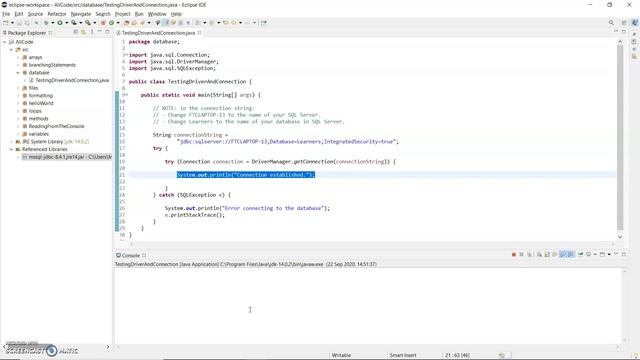Navigate Back with yellow arrow icon

point(233,23)
